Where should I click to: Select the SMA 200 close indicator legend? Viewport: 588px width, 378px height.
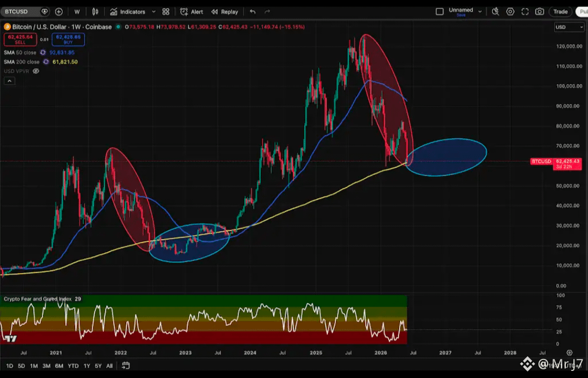coord(22,62)
